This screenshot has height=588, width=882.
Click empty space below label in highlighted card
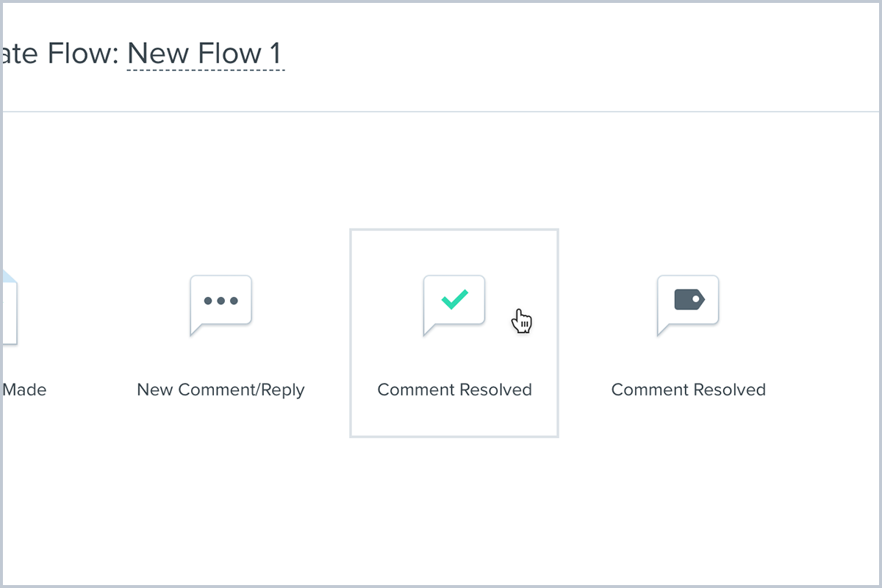(x=454, y=417)
